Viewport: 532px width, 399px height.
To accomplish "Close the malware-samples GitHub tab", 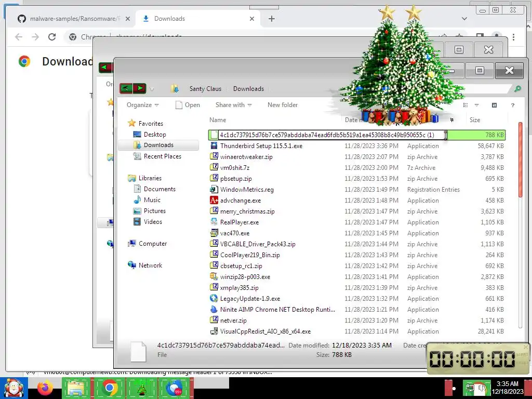I will 128,19.
